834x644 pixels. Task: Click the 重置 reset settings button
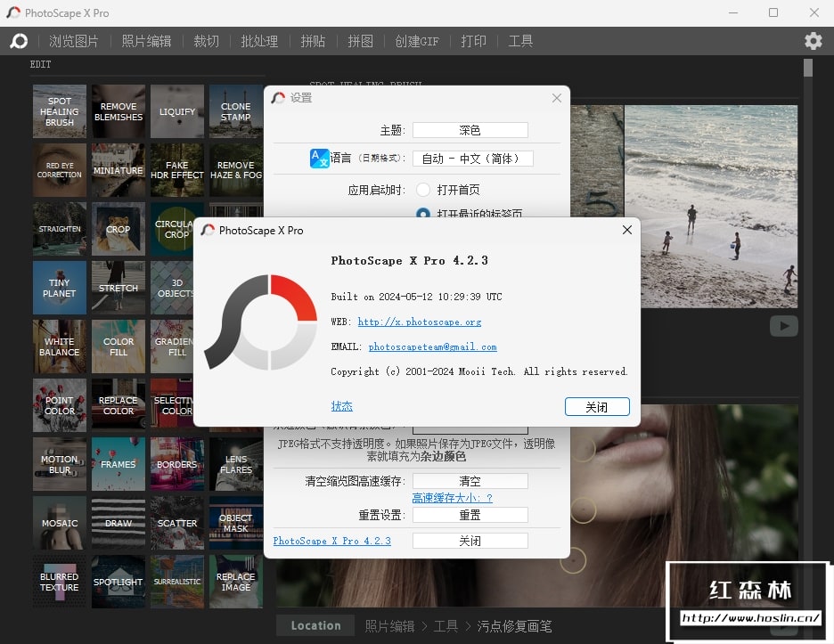[470, 515]
